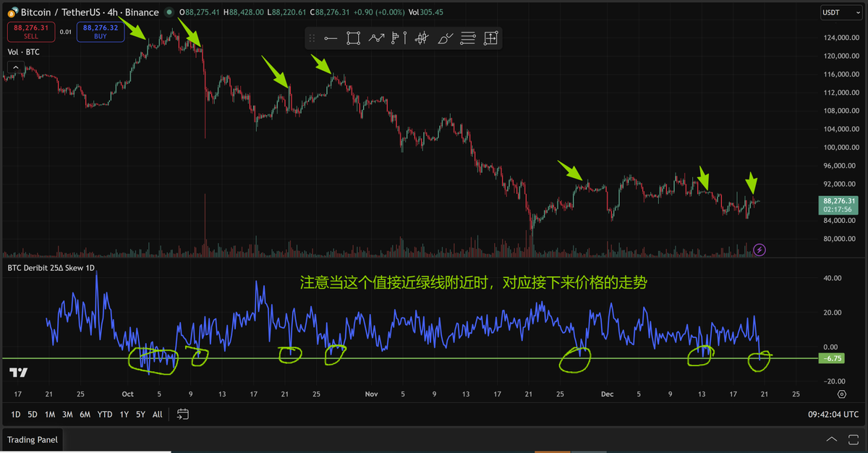This screenshot has width=868, height=453.
Task: Select the horizontal line drawing tool
Action: [331, 38]
